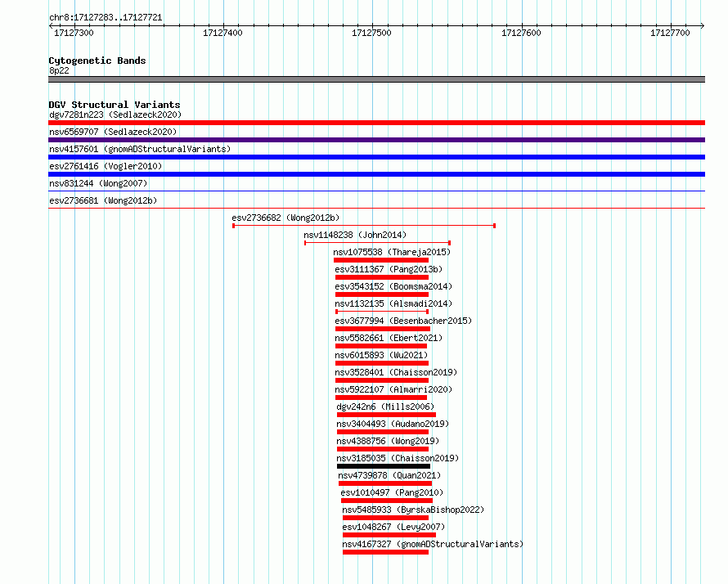Click ruler position 17127600
Screen dimensions: 728x584
coord(521,33)
